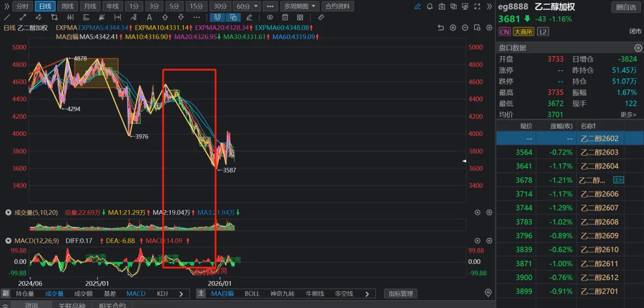This screenshot has height=308, width=644.
Task: Close the MACD sub-chart pane
Action: [477, 241]
